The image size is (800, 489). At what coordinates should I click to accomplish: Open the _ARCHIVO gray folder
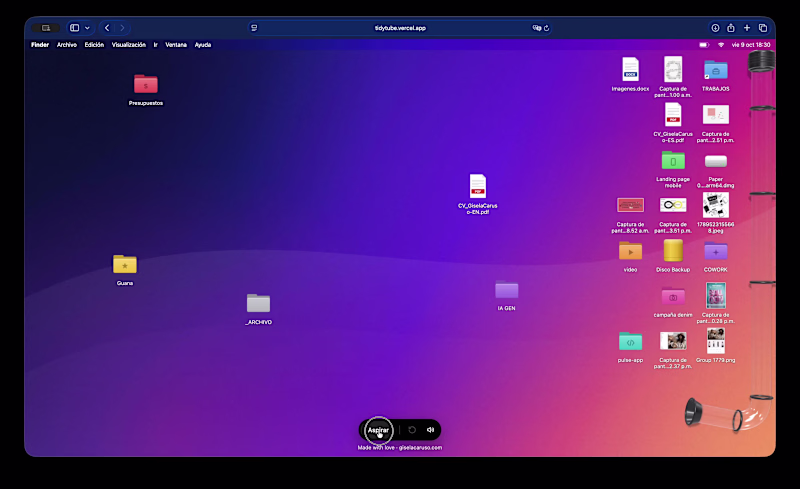click(258, 303)
